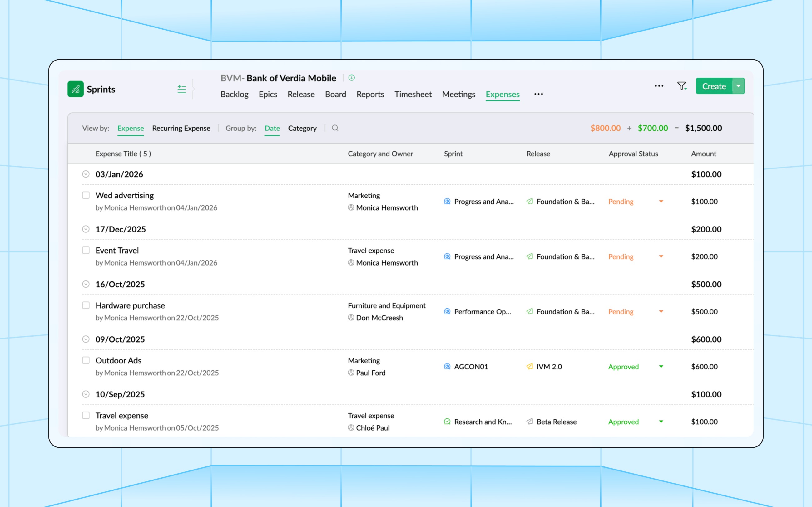Change Pending status of Hardware purchase to Approved

point(661,311)
